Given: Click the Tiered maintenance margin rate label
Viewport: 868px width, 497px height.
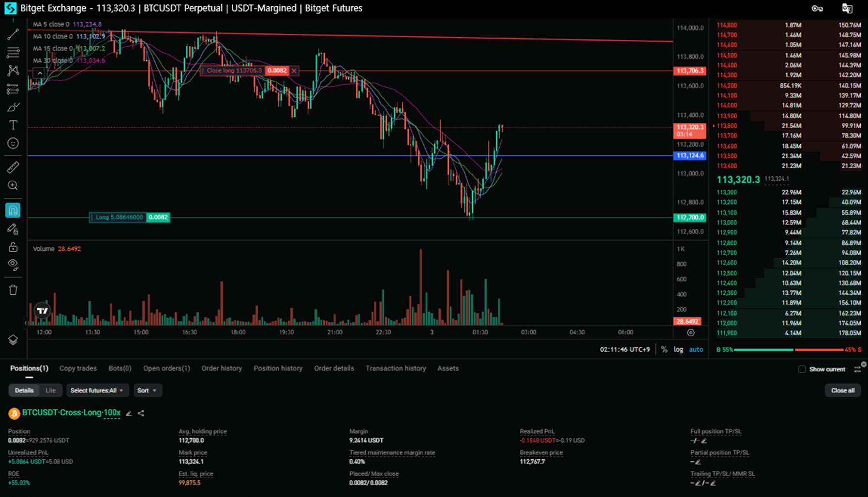Looking at the screenshot, I should 392,452.
